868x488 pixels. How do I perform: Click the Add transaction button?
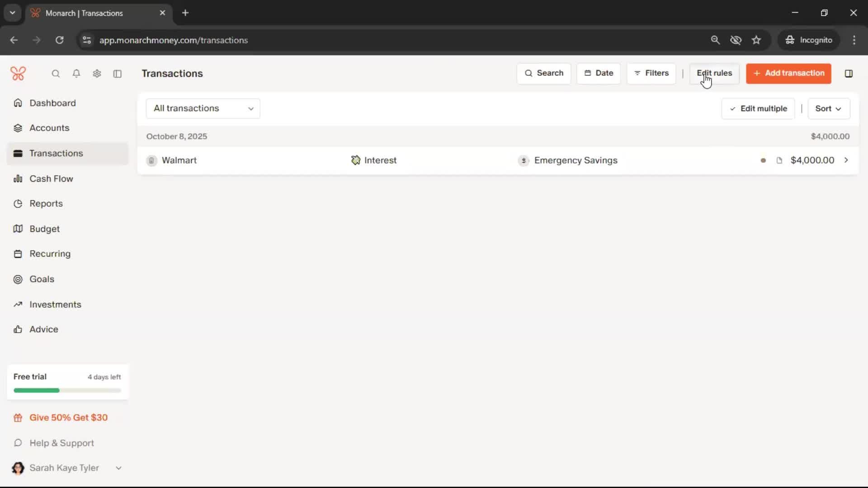pos(788,73)
